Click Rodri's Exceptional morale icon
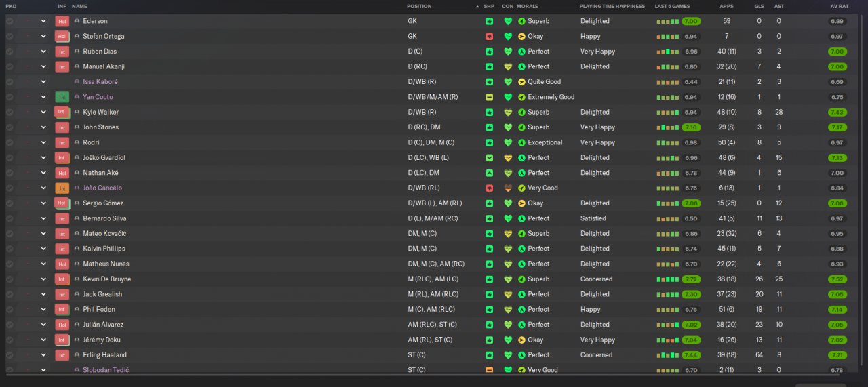The width and height of the screenshot is (868, 387). pyautogui.click(x=521, y=142)
